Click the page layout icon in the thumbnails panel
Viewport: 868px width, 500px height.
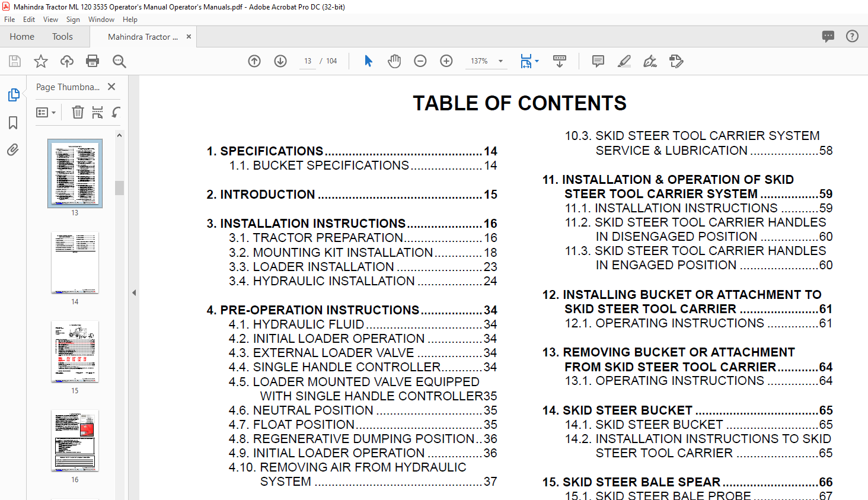[98, 112]
